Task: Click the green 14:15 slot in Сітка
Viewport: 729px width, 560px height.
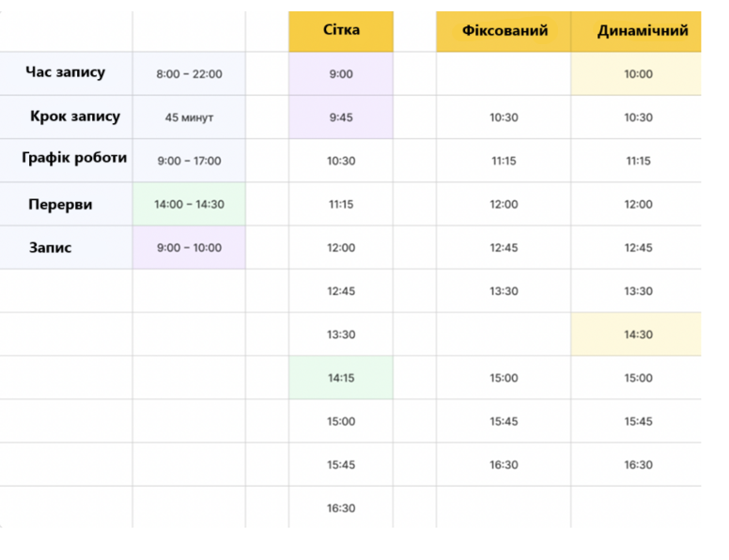Action: tap(341, 378)
